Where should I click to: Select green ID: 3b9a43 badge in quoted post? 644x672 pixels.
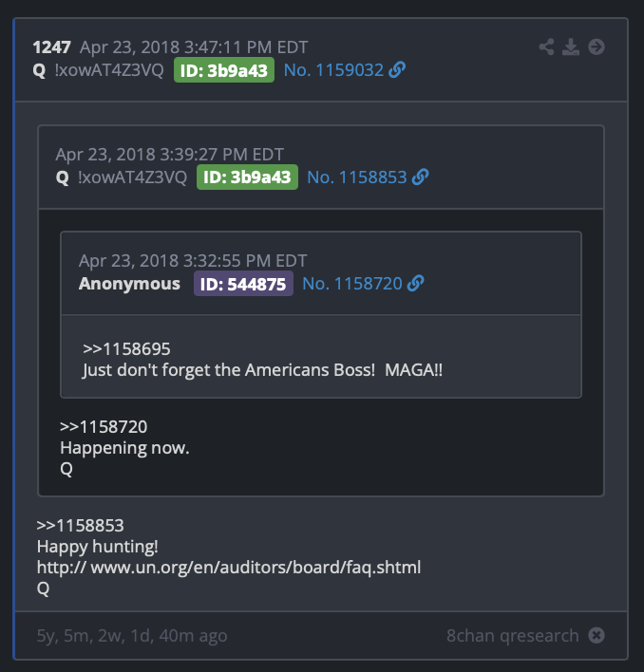(x=247, y=177)
